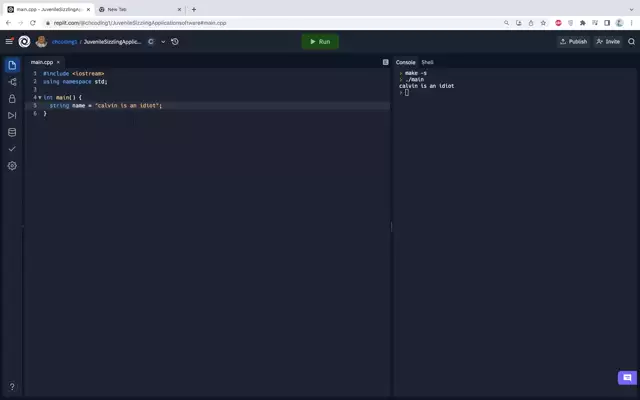Open the user avatar profile
This screenshot has height=400, width=640.
[x=41, y=41]
